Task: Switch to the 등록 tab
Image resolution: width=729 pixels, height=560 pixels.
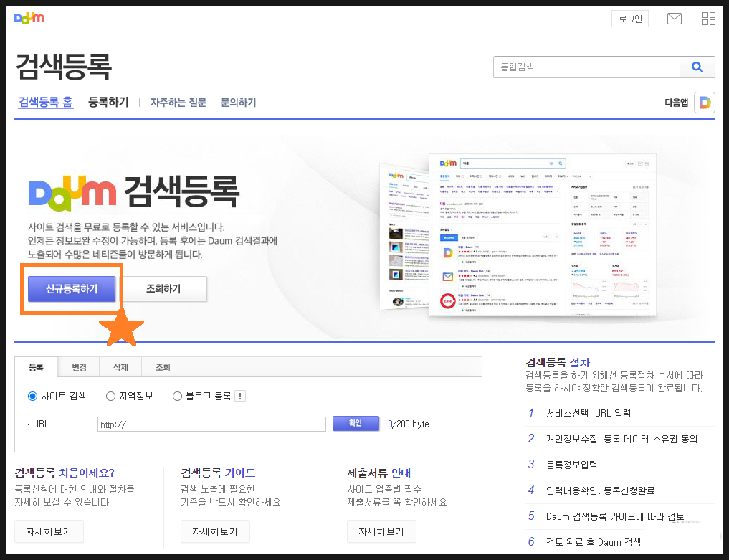Action: (x=36, y=367)
